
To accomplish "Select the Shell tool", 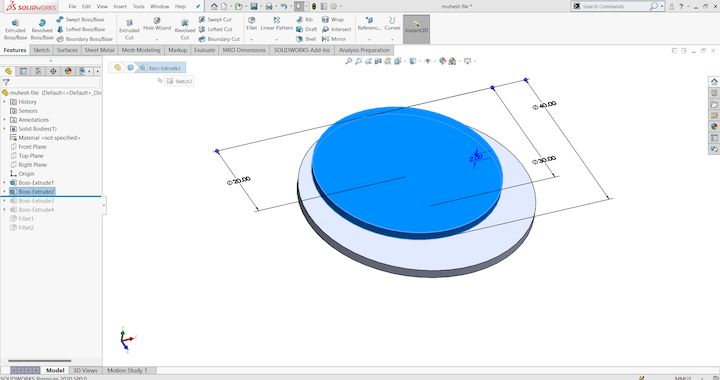I will (x=306, y=39).
